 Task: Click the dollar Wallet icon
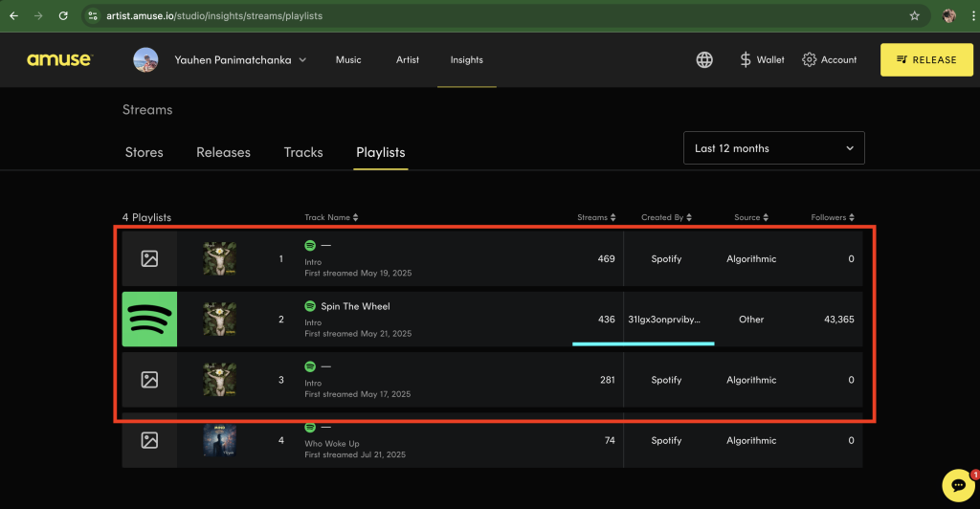745,60
